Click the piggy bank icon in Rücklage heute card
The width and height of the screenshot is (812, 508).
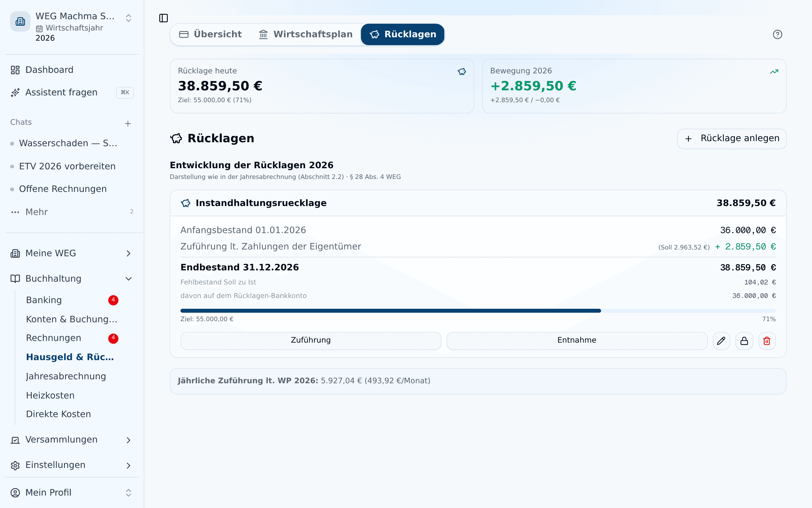point(462,72)
